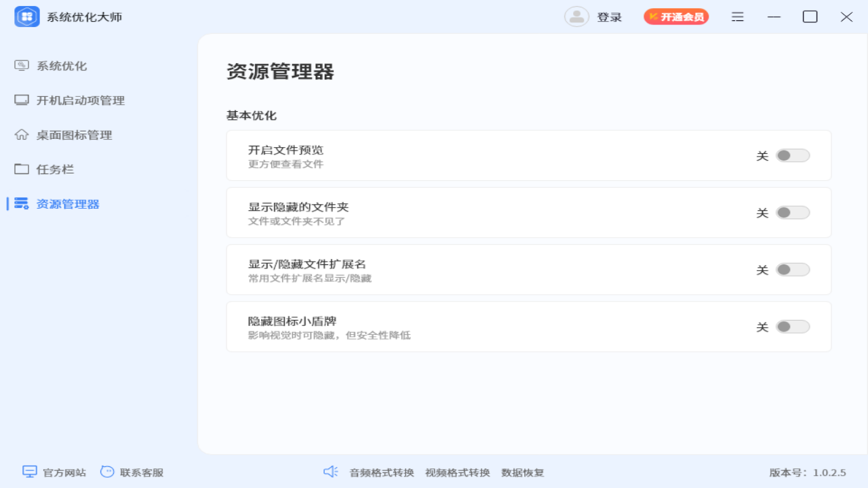868x488 pixels.
Task: Select 开机启动项管理 in the sidebar
Action: pos(79,100)
